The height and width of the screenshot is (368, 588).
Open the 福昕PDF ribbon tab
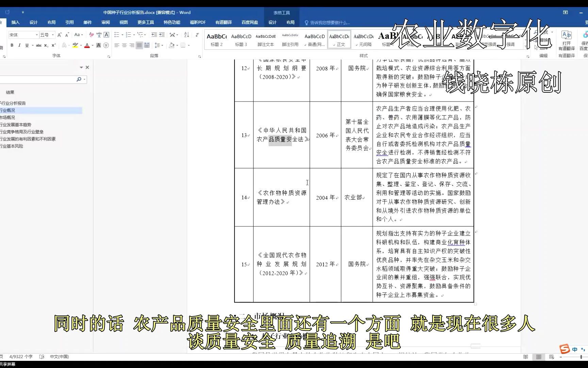198,22
